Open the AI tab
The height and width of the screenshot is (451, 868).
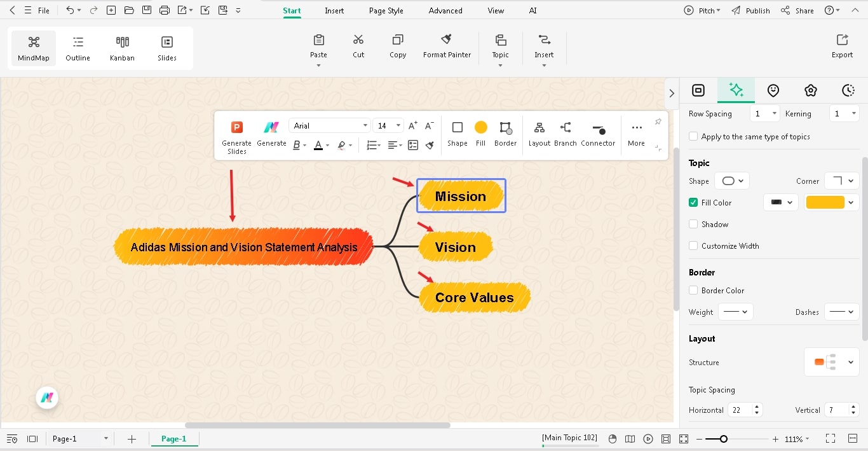point(532,11)
